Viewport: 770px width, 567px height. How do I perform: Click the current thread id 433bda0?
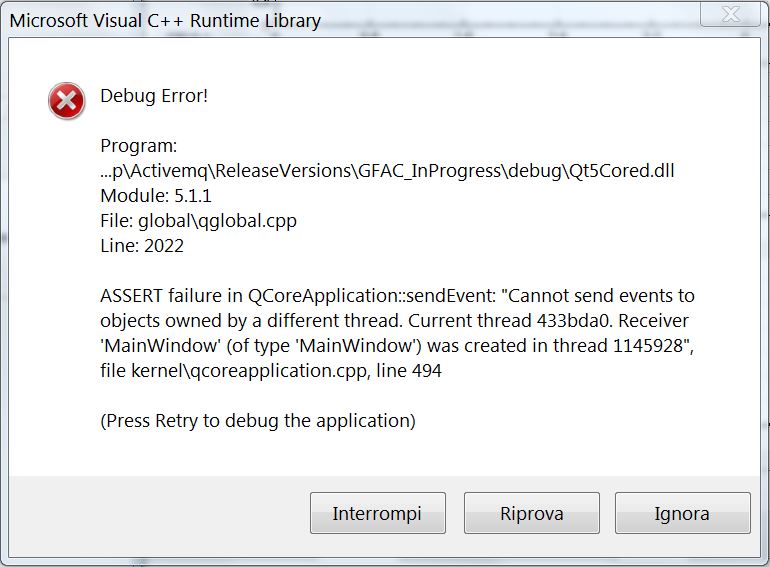point(573,321)
